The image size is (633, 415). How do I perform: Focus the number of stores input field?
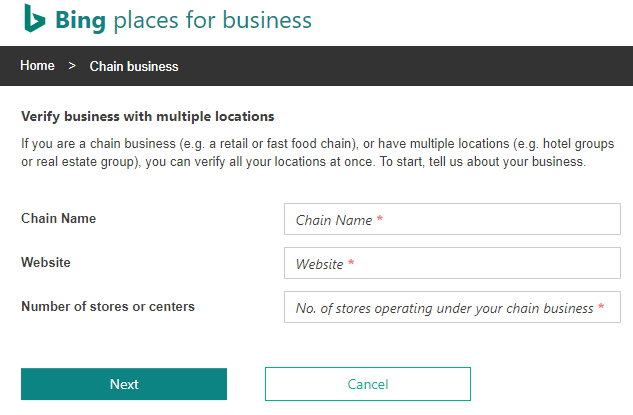(452, 308)
